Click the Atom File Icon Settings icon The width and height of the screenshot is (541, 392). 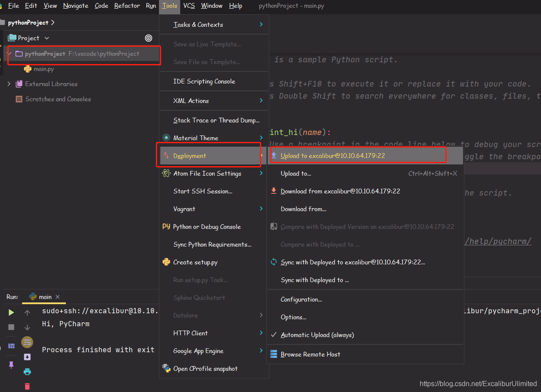pos(166,174)
